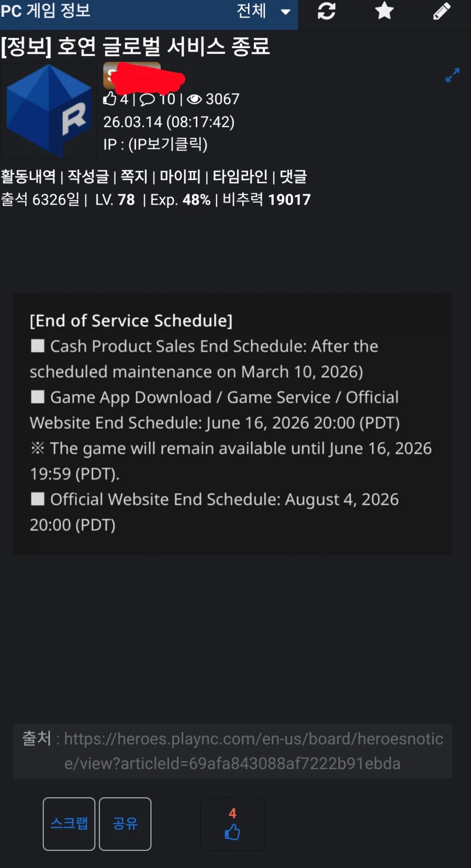Click the blue expand arrows icon
This screenshot has width=471, height=868.
452,75
